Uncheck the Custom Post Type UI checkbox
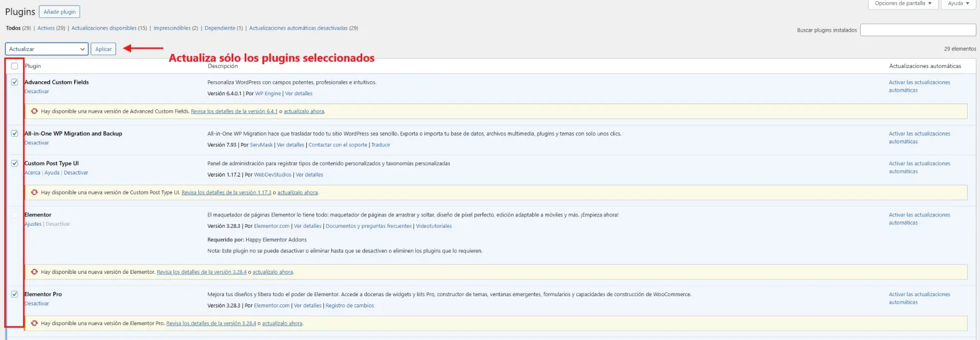The image size is (980, 340). (x=15, y=164)
